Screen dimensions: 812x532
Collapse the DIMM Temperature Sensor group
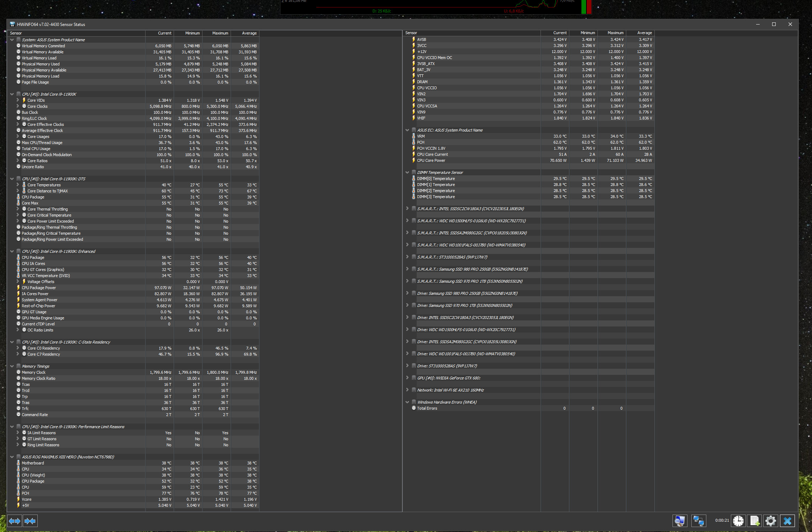point(407,172)
